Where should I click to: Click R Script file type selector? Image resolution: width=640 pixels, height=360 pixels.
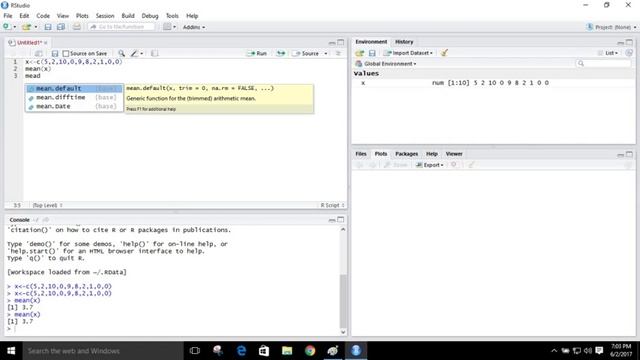(x=332, y=205)
